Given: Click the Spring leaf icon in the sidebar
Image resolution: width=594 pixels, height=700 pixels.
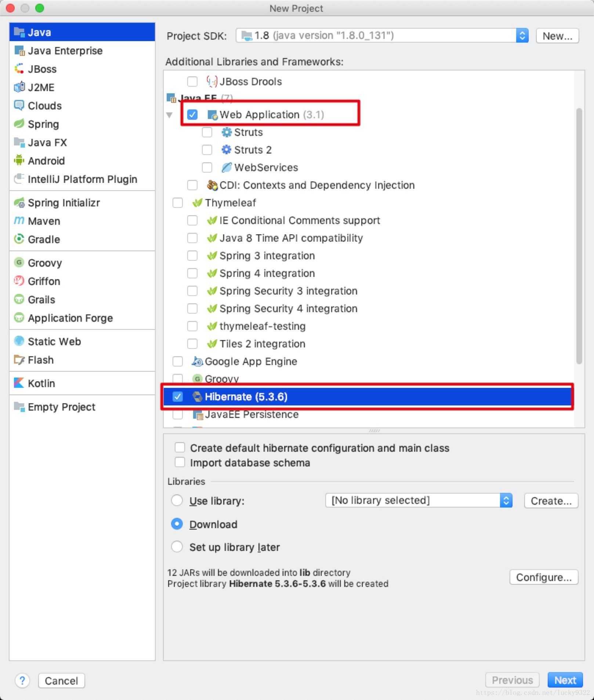Looking at the screenshot, I should coord(19,124).
